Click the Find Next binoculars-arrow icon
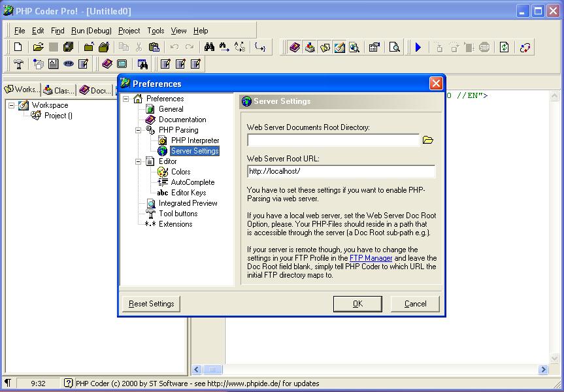Screen dimensions: 564x392 [224, 47]
